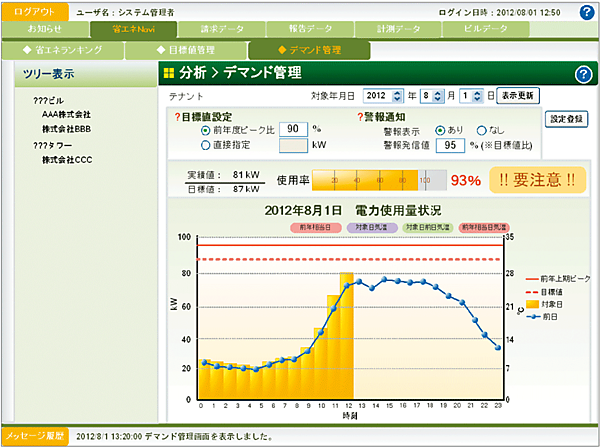Click the 警報発信値 field showing 95

(x=450, y=145)
